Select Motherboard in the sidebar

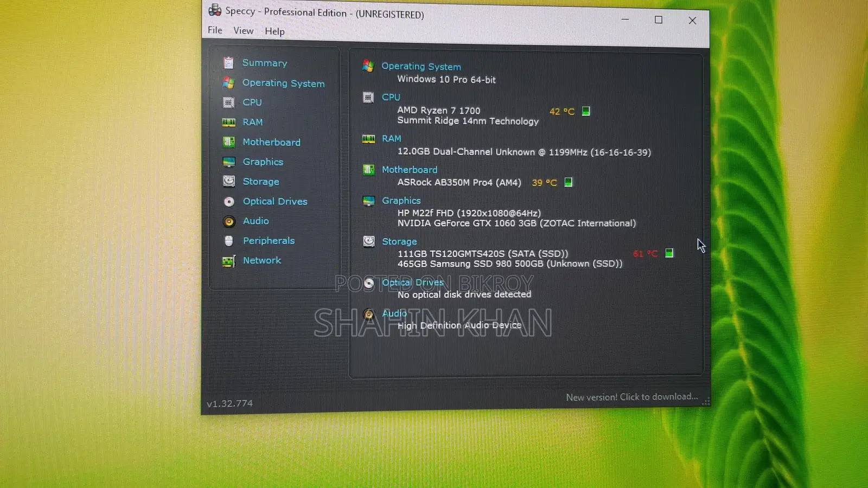pyautogui.click(x=271, y=142)
